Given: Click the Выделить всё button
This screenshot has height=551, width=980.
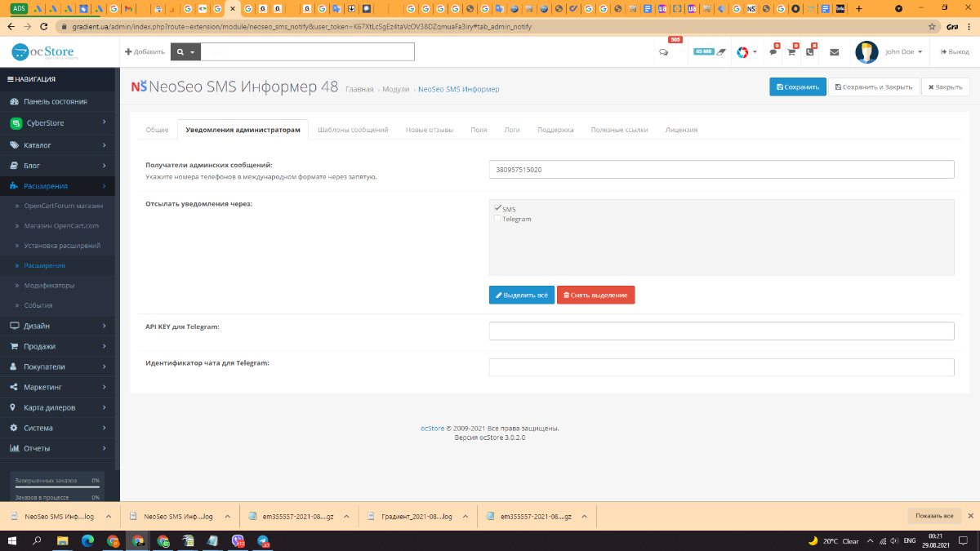Looking at the screenshot, I should (522, 295).
